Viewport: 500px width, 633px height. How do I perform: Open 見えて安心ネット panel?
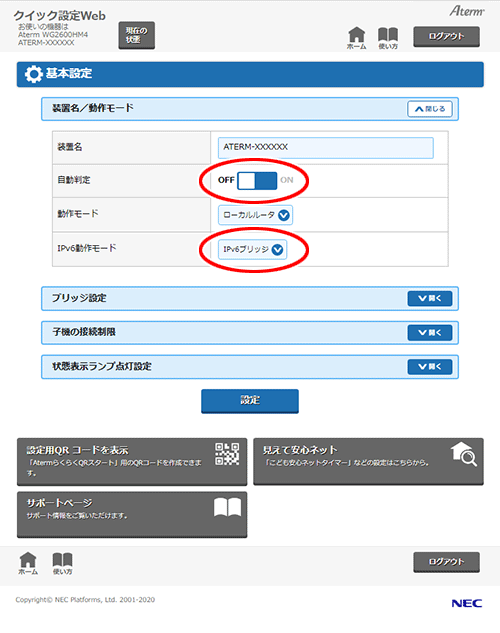[368, 461]
